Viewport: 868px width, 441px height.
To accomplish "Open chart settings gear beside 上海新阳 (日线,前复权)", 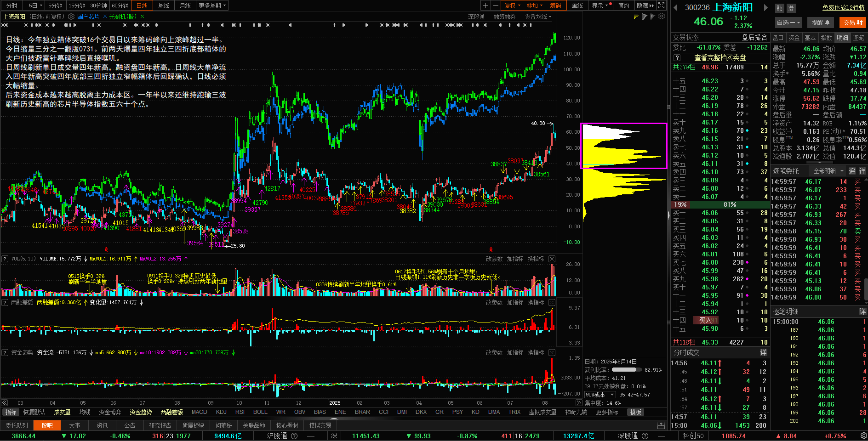I will point(71,17).
